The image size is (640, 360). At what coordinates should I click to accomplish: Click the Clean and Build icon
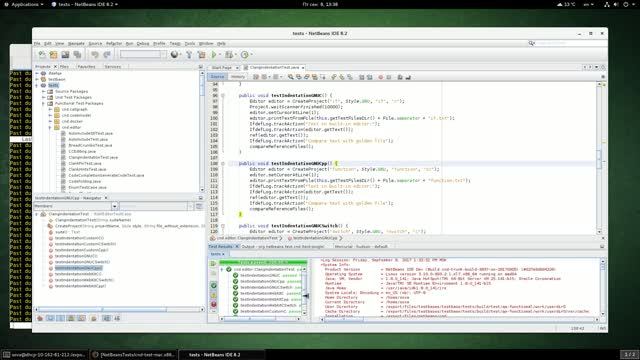(202, 54)
